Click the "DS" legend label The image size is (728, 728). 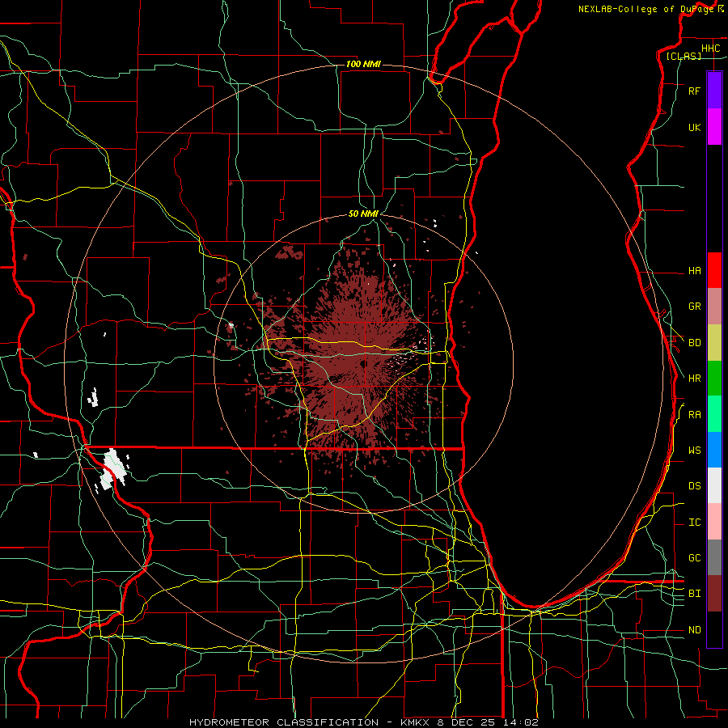pyautogui.click(x=694, y=486)
